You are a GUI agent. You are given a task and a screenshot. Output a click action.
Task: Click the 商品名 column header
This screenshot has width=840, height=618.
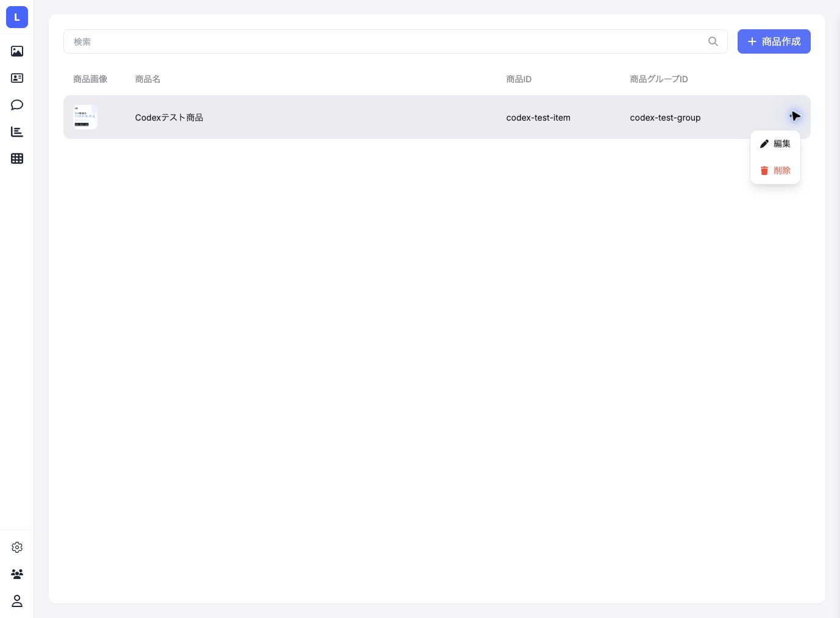point(148,79)
